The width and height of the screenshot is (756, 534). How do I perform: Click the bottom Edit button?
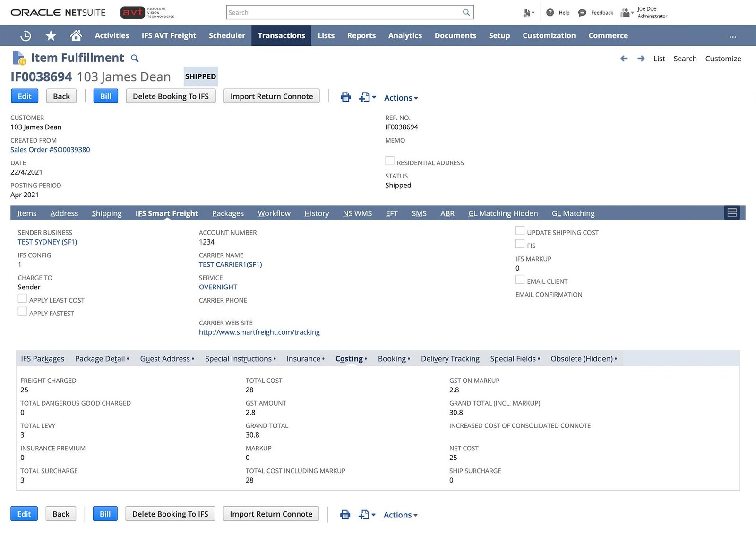click(x=24, y=514)
